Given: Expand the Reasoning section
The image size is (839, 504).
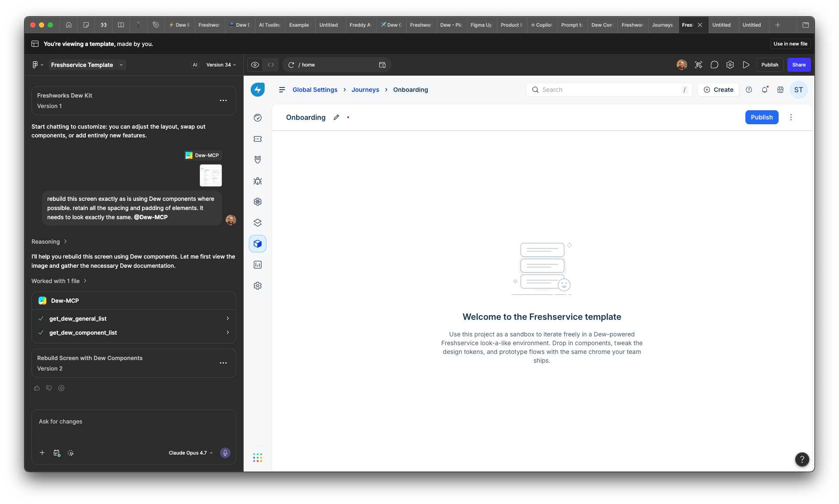Looking at the screenshot, I should 49,241.
